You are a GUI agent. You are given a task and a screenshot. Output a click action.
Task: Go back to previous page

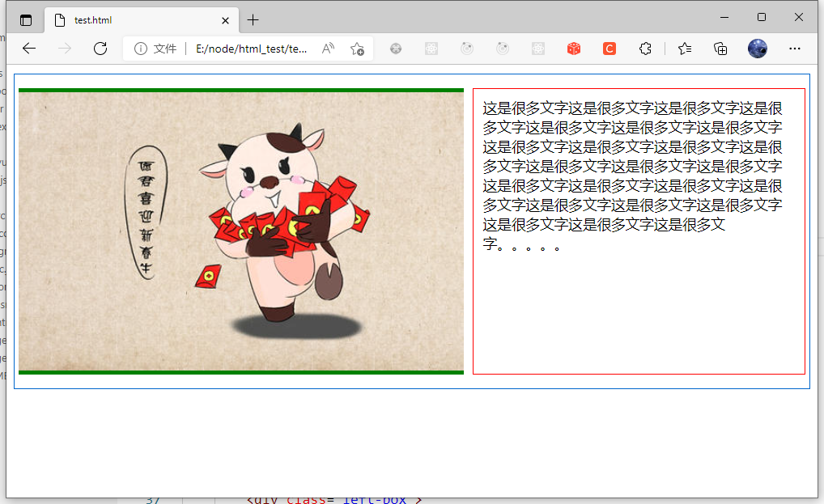pyautogui.click(x=29, y=49)
